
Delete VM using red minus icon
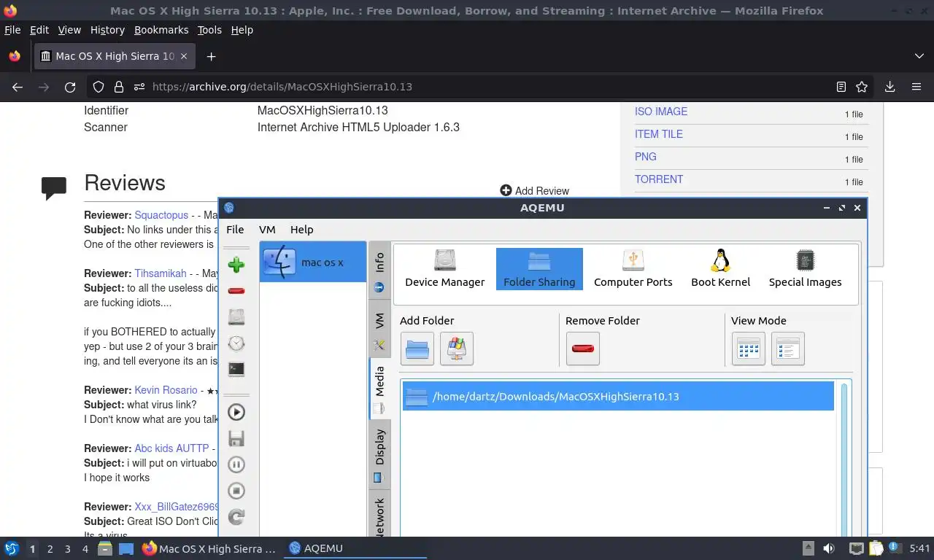pyautogui.click(x=236, y=291)
